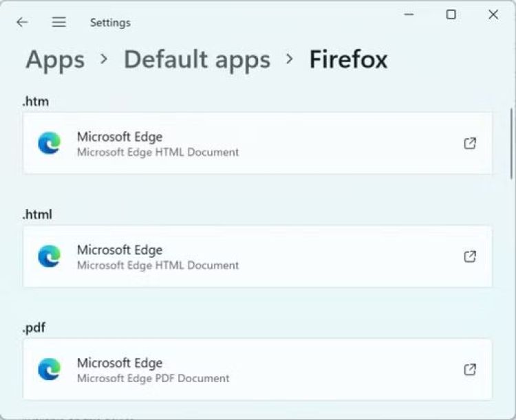Click the Edge logo under .html
Image resolution: width=516 pixels, height=420 pixels.
coord(49,256)
